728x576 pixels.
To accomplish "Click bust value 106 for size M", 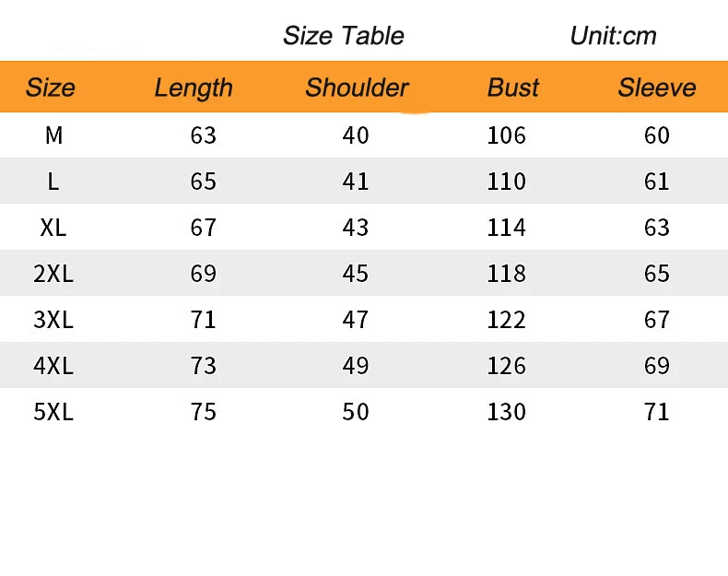I will point(507,135).
